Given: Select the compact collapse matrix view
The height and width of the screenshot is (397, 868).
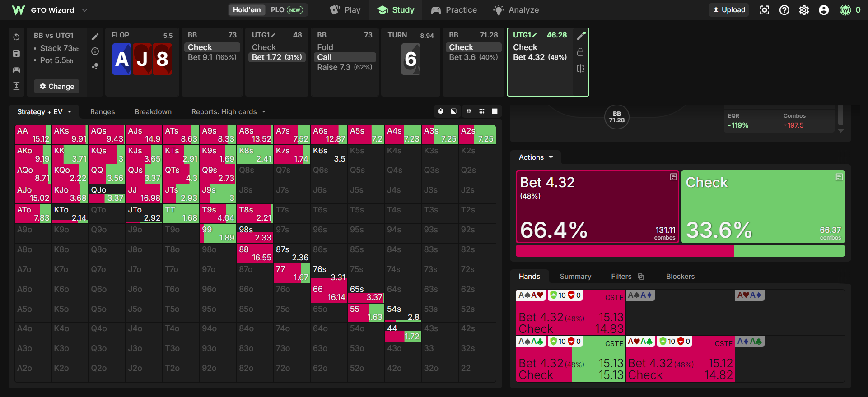Looking at the screenshot, I should [x=469, y=111].
